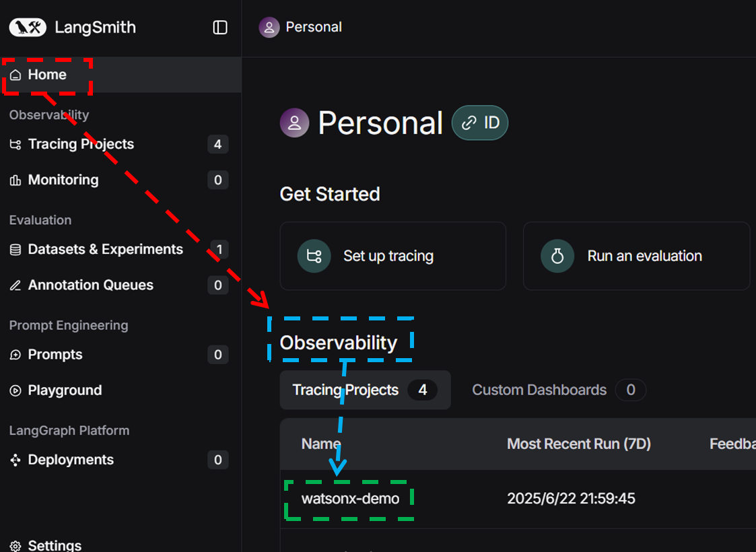This screenshot has width=756, height=552.
Task: Collapse the sidebar using the panel toggle icon
Action: (220, 28)
